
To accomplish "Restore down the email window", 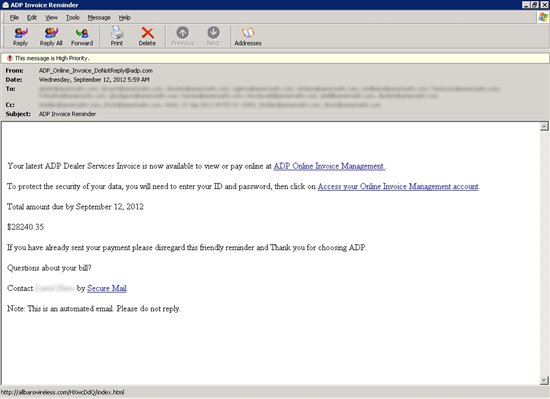I will (x=535, y=5).
